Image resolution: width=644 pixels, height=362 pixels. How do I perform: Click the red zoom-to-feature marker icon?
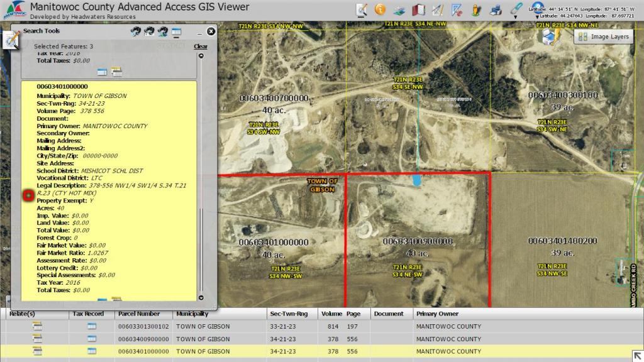pos(28,195)
